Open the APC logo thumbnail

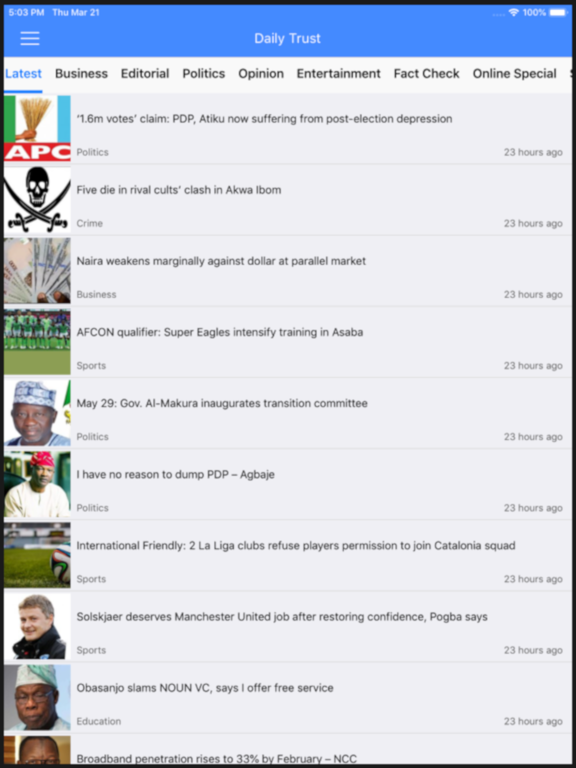(x=37, y=128)
